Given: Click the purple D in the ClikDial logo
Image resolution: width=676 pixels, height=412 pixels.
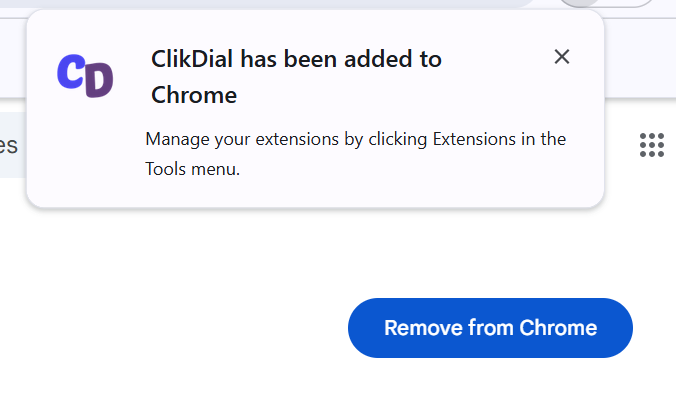Looking at the screenshot, I should coord(99,81).
